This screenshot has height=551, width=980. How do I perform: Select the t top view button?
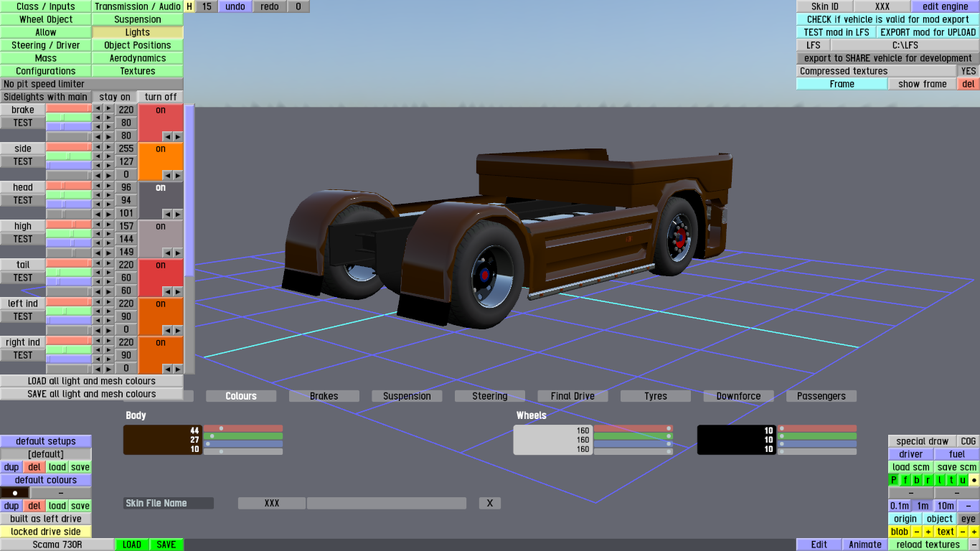951,480
